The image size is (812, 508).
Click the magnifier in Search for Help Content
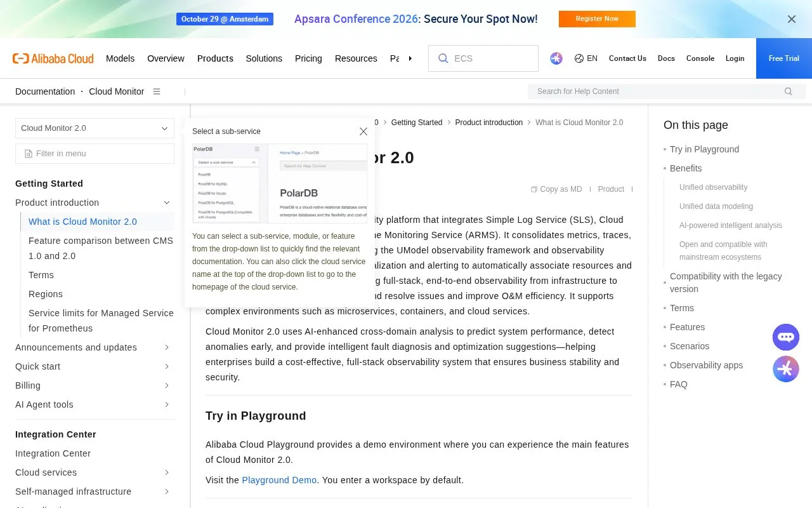pyautogui.click(x=789, y=91)
